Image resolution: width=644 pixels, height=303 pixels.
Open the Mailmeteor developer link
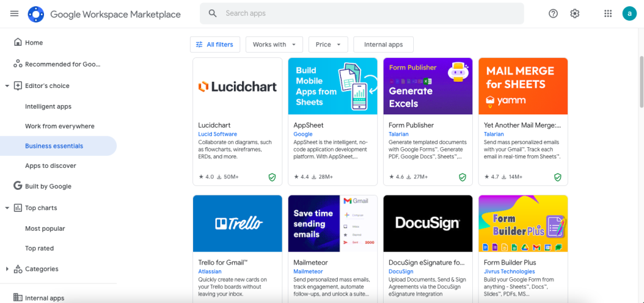point(308,272)
